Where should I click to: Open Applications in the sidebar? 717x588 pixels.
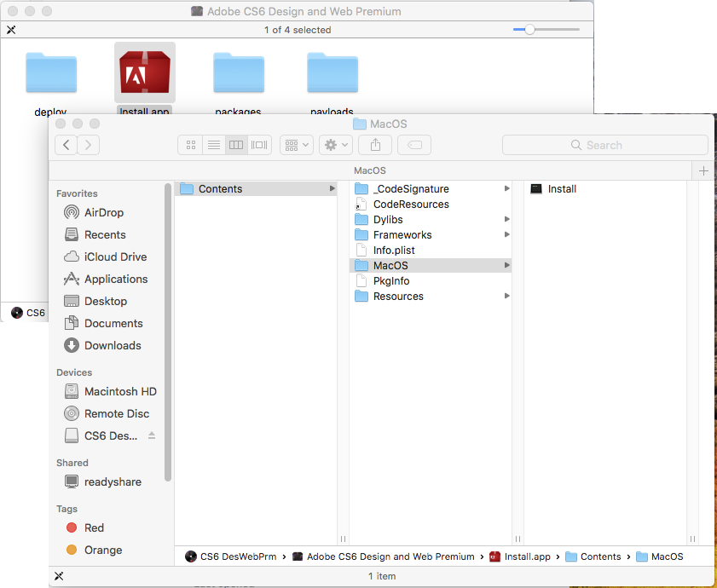(115, 279)
